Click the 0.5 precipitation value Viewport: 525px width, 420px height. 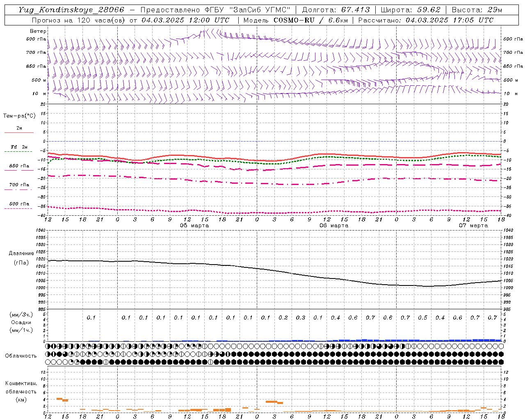pos(422,317)
